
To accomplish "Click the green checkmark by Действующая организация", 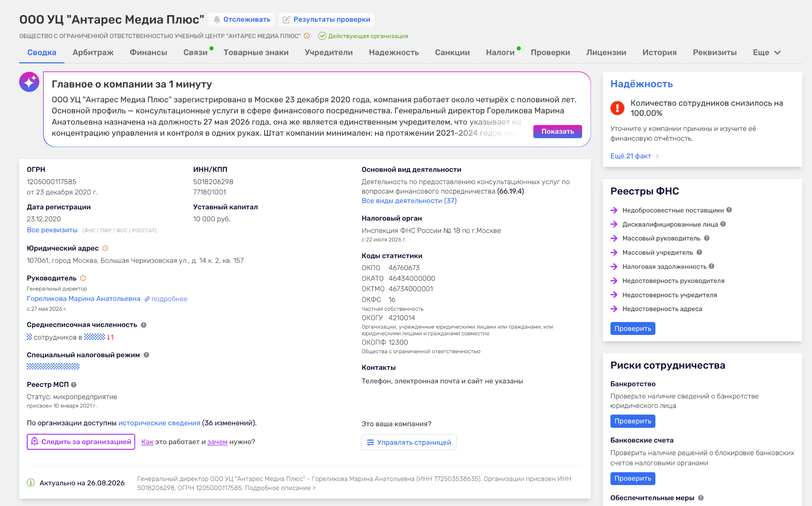I will tap(322, 36).
